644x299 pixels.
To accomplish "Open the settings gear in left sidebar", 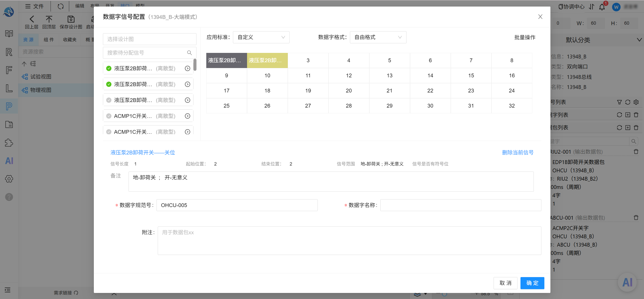I will point(9,179).
